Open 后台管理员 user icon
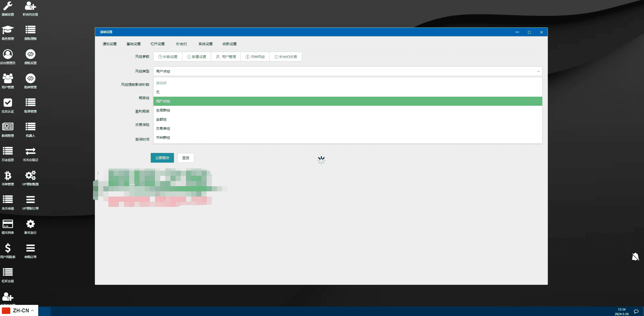The height and width of the screenshot is (316, 644). pyautogui.click(x=8, y=54)
